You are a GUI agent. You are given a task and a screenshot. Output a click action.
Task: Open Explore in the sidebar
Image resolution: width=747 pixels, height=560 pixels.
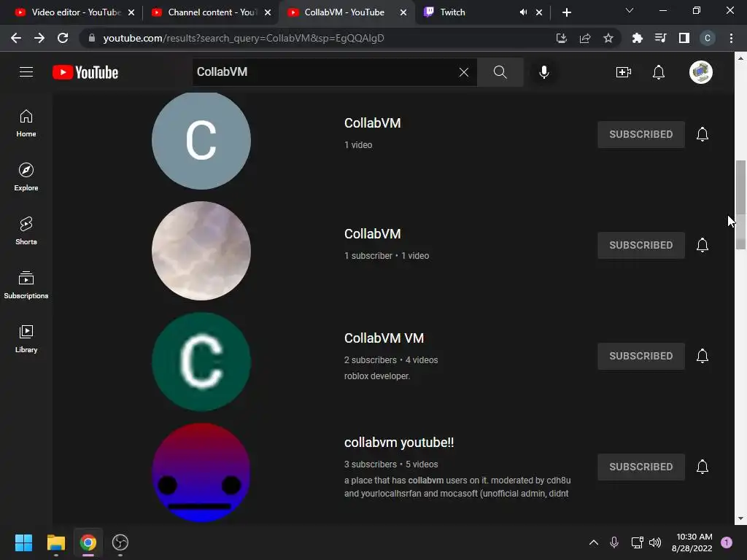26,177
